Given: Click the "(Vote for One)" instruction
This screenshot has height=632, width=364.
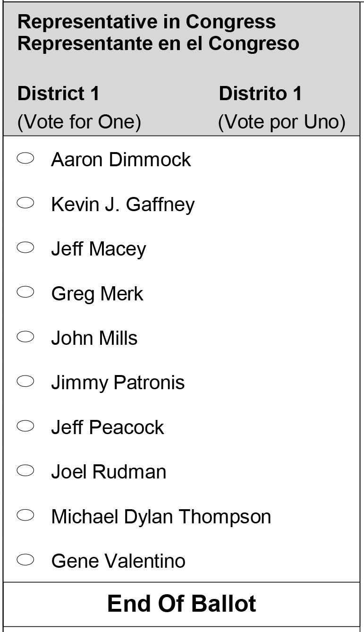Looking at the screenshot, I should coord(79,122).
